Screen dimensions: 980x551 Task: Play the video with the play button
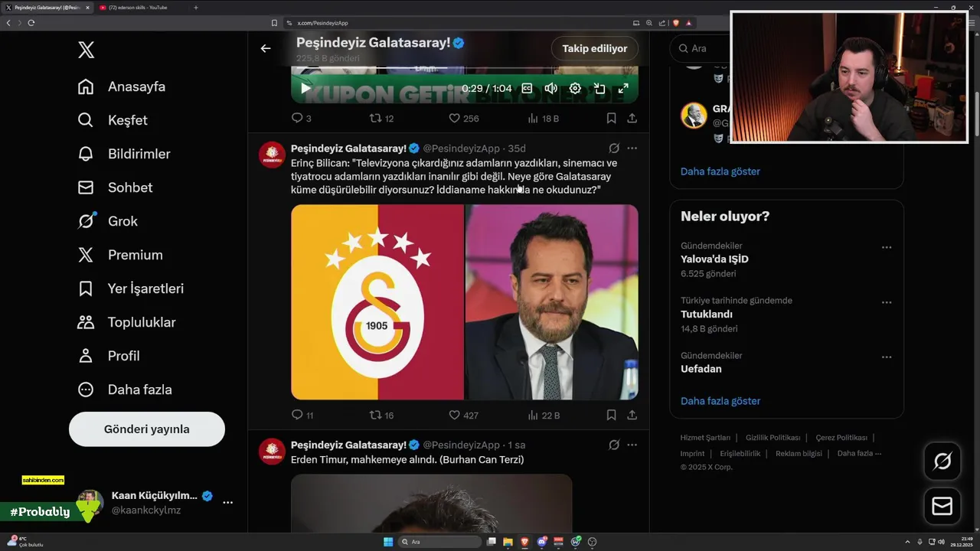[305, 88]
